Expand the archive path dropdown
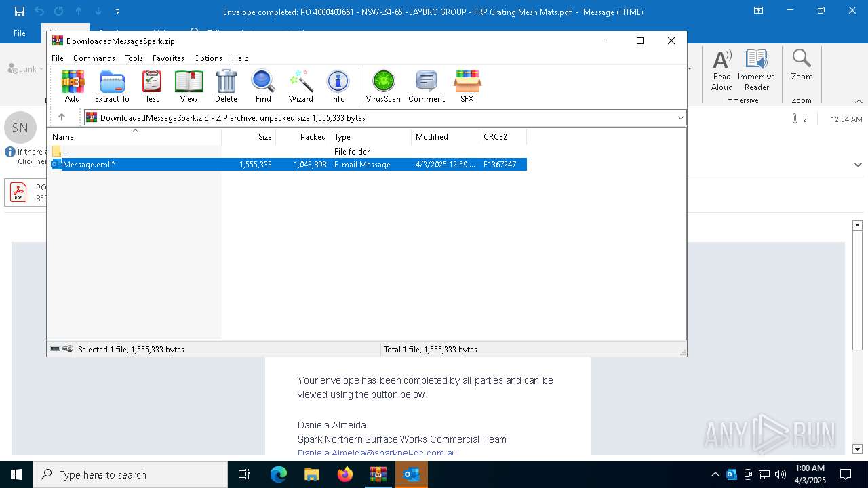Image resolution: width=868 pixels, height=488 pixels. 680,118
